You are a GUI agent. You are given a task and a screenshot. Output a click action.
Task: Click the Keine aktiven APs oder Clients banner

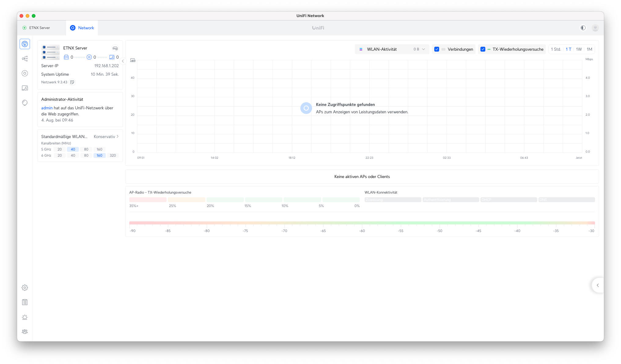coord(362,177)
